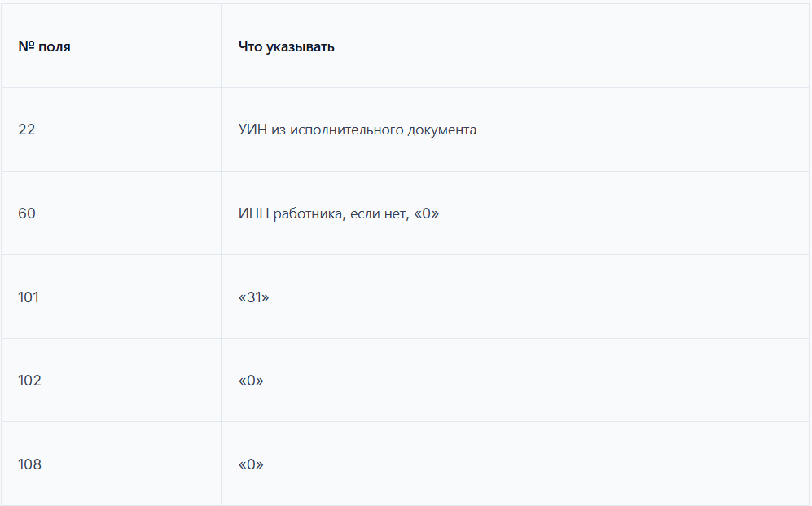
Task: Click the "№ поля" column header
Action: 44,46
